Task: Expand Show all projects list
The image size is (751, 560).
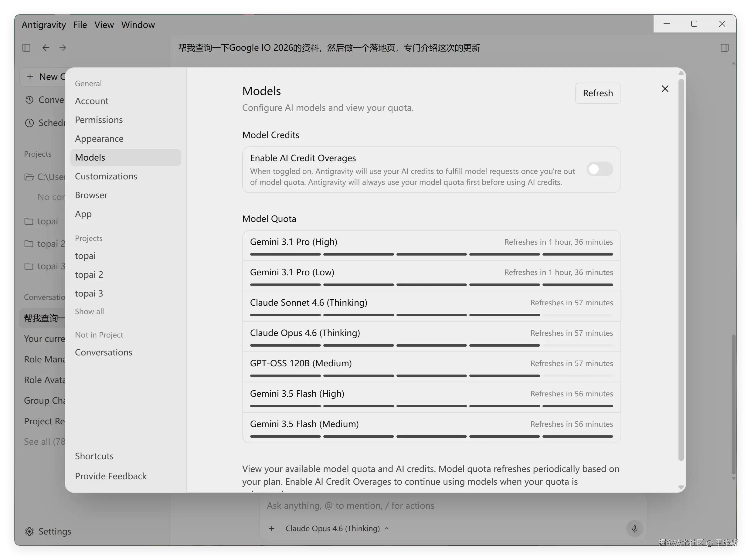Action: [x=90, y=311]
